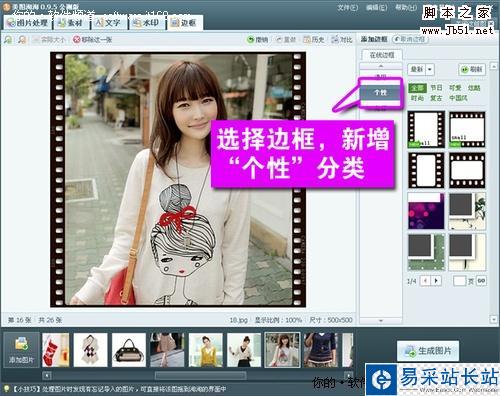The width and height of the screenshot is (500, 396).
Task: Go to next border page
Action: (x=436, y=281)
